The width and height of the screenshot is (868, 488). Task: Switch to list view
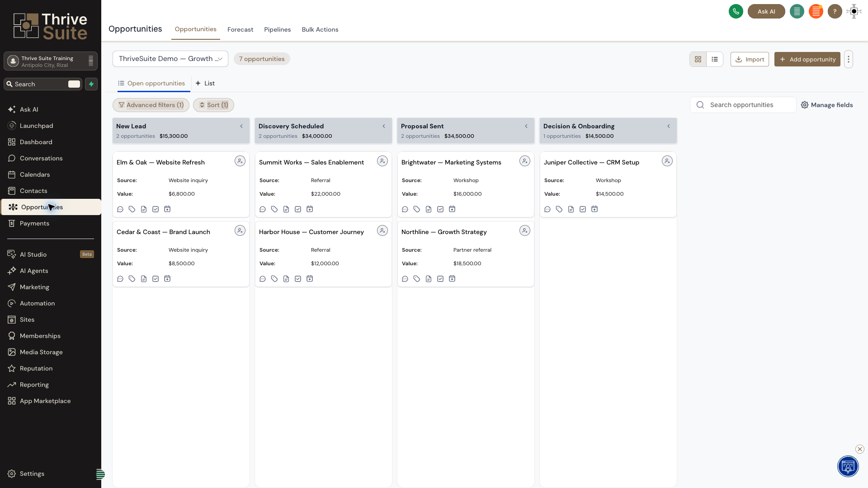click(x=715, y=59)
